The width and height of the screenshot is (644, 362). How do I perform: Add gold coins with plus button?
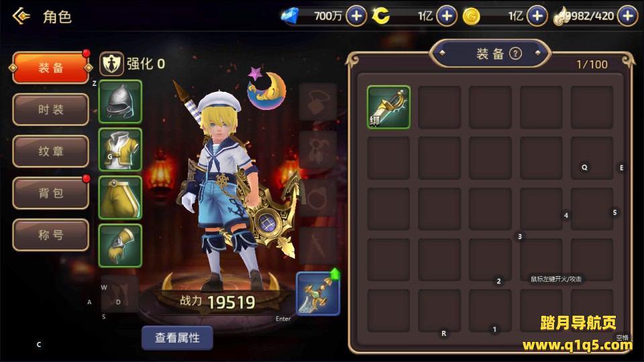(537, 16)
